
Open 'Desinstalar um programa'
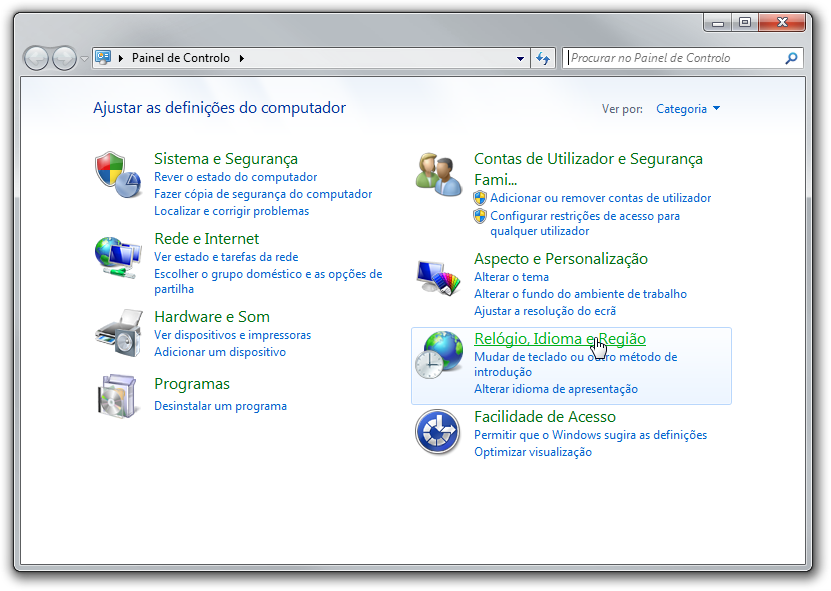pyautogui.click(x=220, y=406)
